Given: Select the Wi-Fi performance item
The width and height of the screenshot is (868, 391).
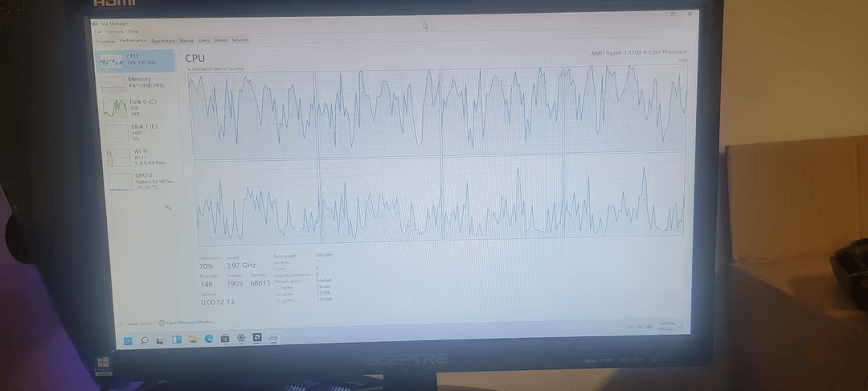Looking at the screenshot, I should (143, 157).
